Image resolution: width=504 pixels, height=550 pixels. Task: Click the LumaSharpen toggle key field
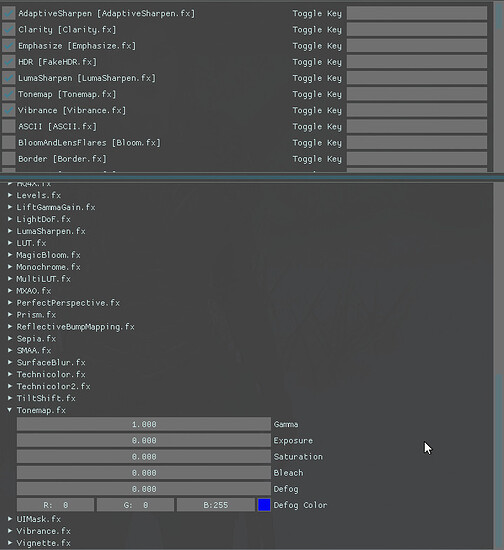[417, 78]
